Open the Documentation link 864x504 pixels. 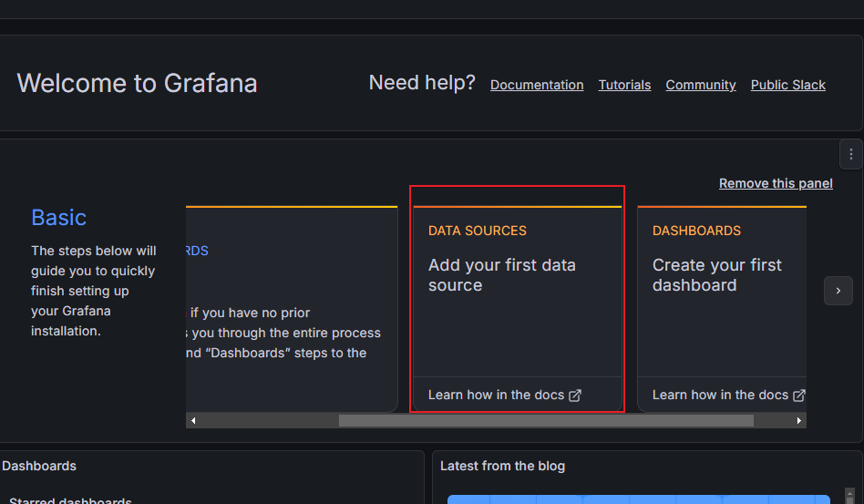(537, 85)
